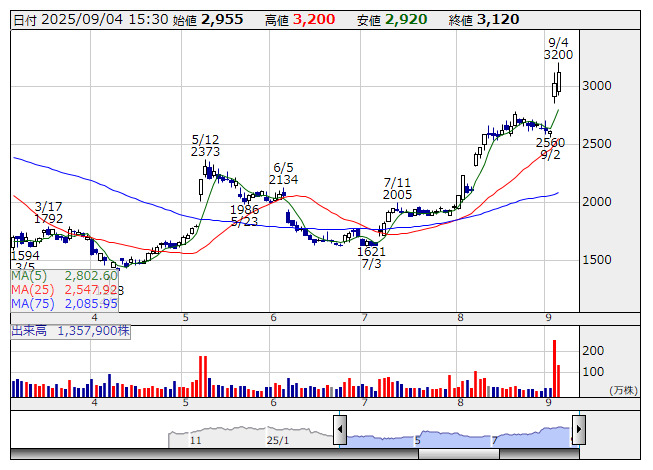Click the (万株) volume unit label
653x470 pixels.
tap(623, 390)
